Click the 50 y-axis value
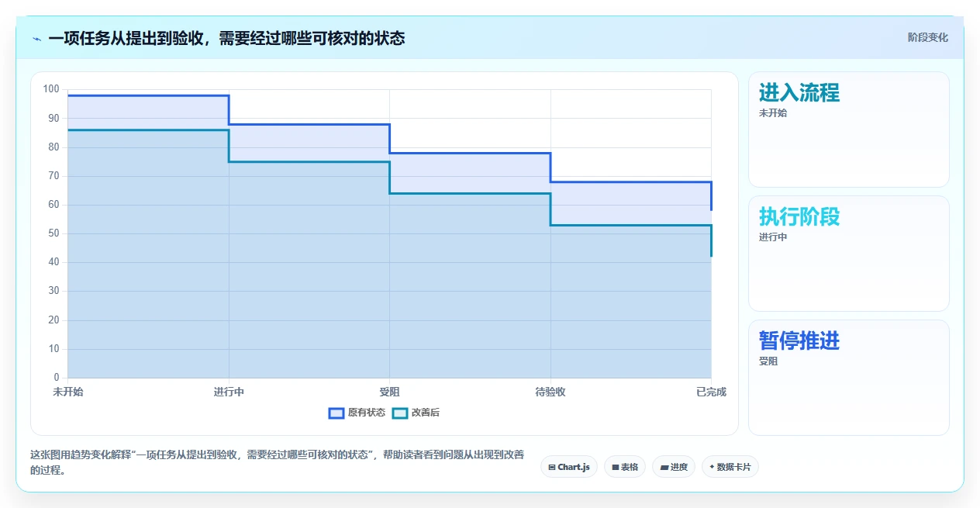The height and width of the screenshot is (508, 980). tap(53, 233)
